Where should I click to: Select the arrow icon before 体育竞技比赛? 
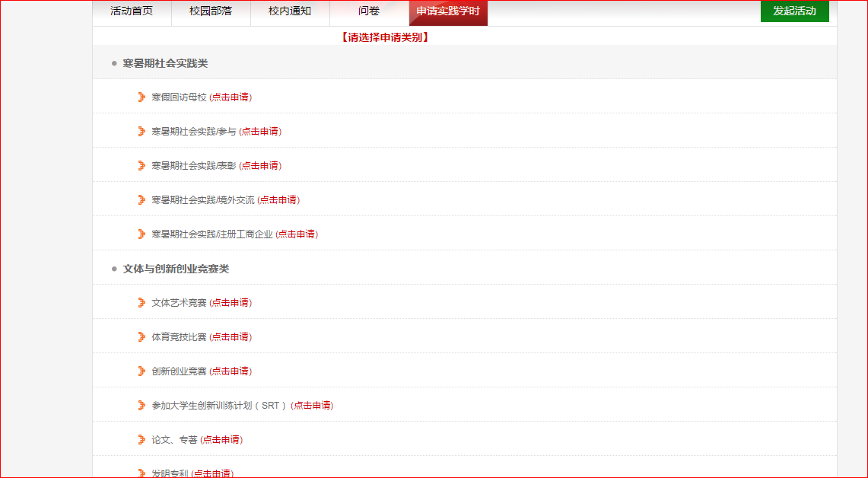coord(141,337)
